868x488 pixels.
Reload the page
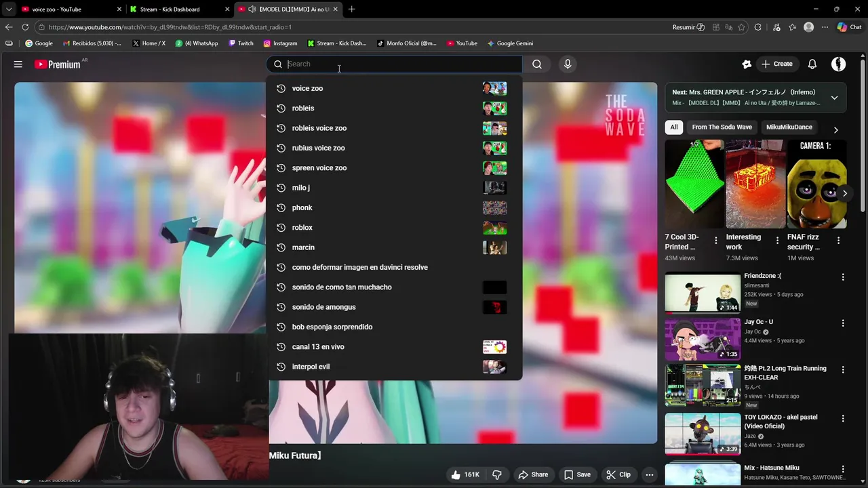click(x=25, y=27)
